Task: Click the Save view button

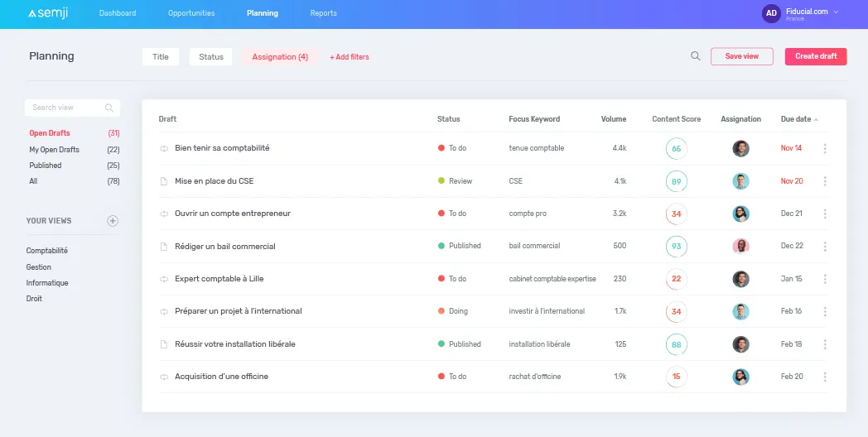Action: (x=741, y=56)
